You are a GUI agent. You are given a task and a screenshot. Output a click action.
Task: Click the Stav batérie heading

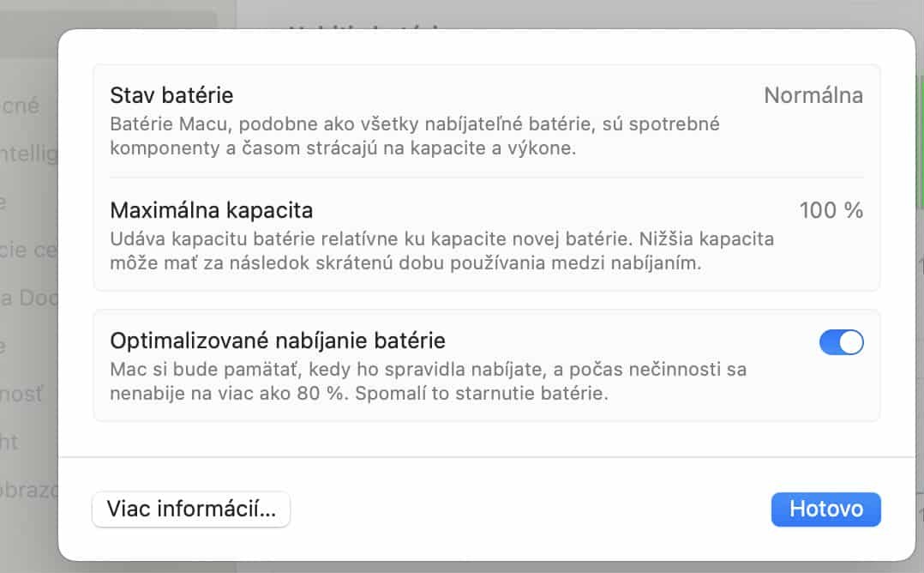click(171, 94)
